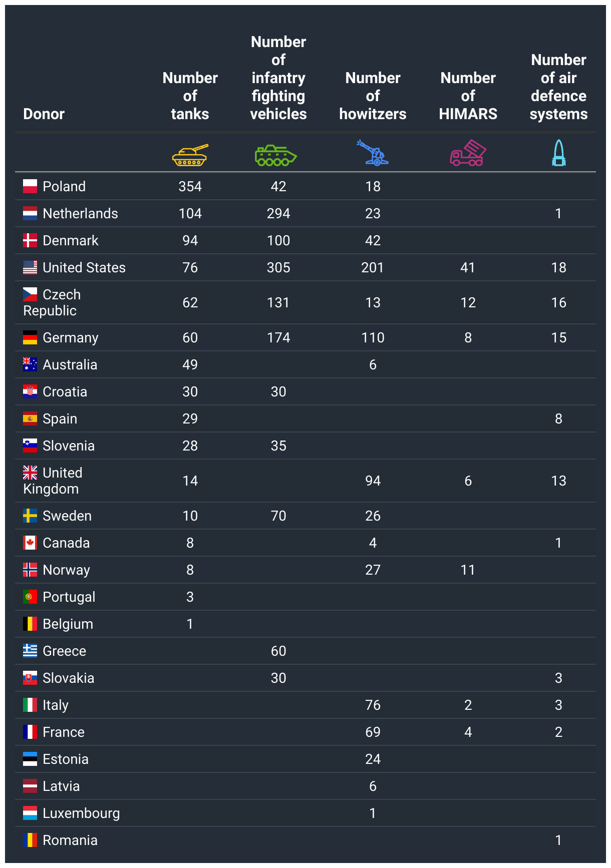Click the Romania flag icon
The image size is (611, 868).
click(30, 840)
